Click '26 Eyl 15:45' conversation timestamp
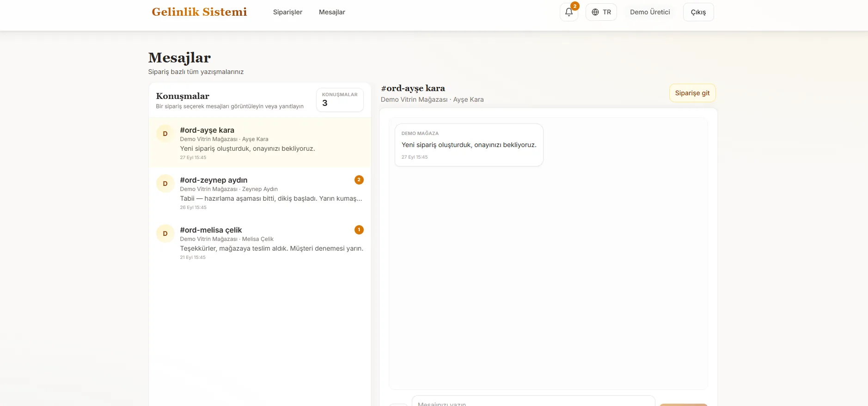The image size is (868, 406). click(x=193, y=208)
